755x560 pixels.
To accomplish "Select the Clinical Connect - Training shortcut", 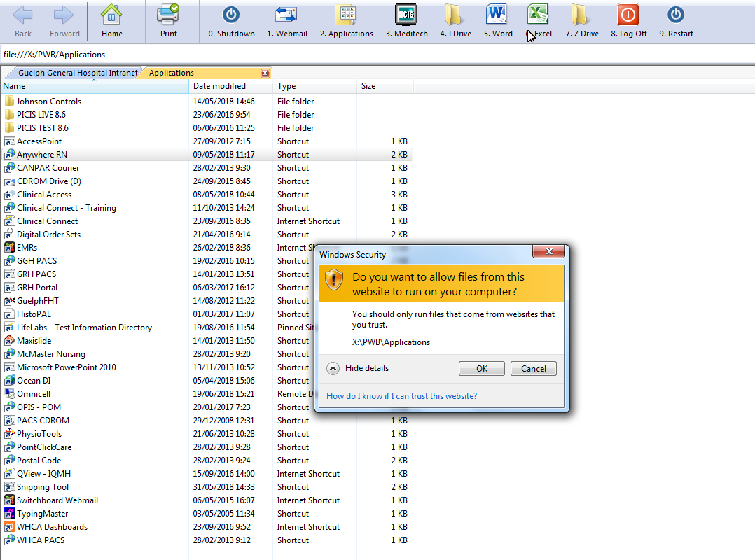I will point(67,208).
